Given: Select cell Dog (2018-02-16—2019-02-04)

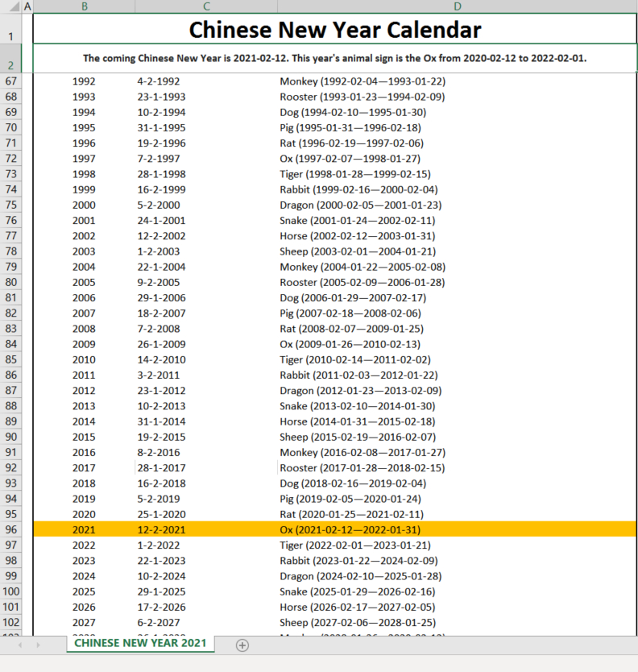Looking at the screenshot, I should (458, 483).
